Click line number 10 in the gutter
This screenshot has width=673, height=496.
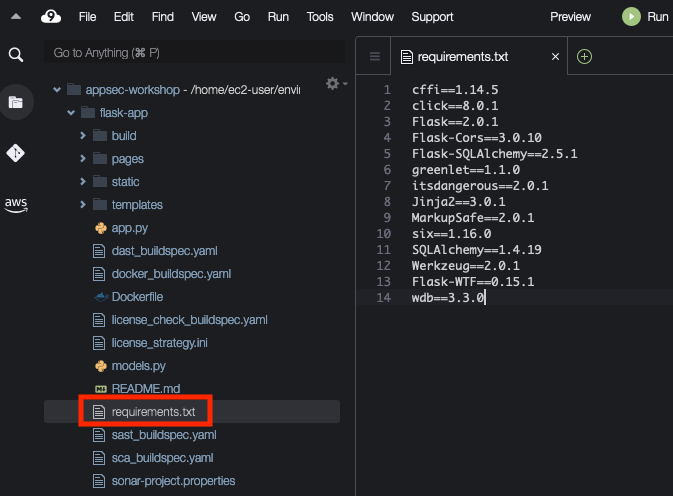click(x=384, y=234)
